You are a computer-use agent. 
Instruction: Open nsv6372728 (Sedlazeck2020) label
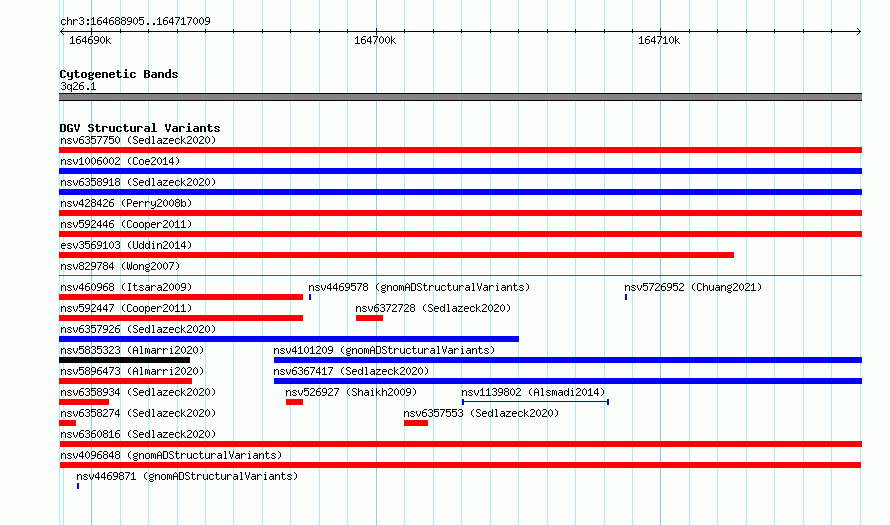(433, 308)
